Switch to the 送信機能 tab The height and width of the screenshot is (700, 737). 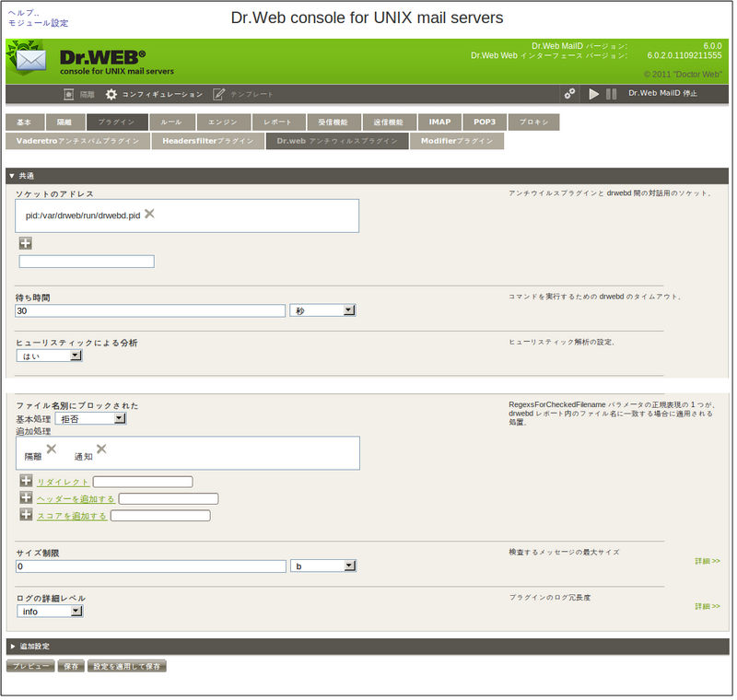pos(389,122)
